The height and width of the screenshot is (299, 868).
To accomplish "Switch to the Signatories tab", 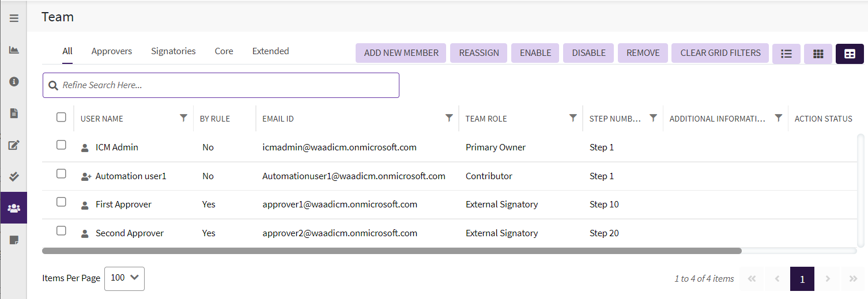I will click(173, 51).
